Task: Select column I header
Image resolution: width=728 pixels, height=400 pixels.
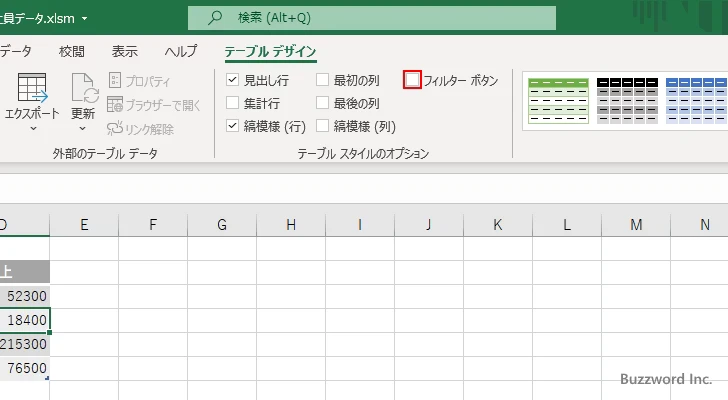Action: [x=360, y=225]
